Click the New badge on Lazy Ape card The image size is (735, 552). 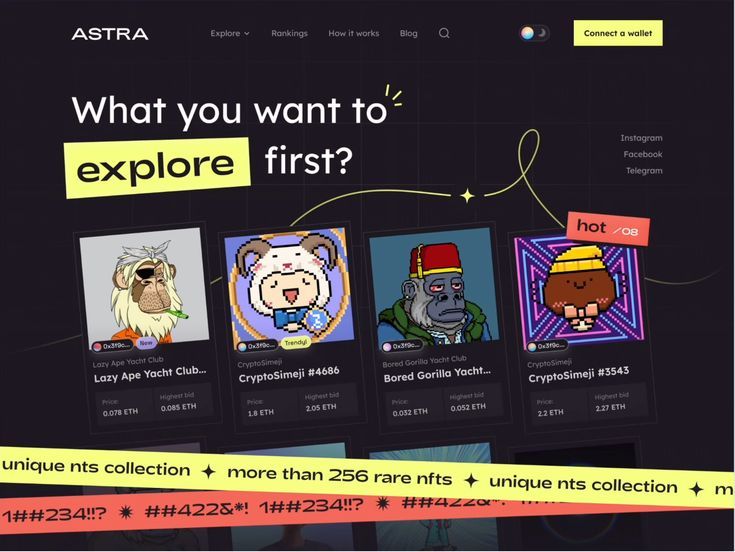(146, 343)
